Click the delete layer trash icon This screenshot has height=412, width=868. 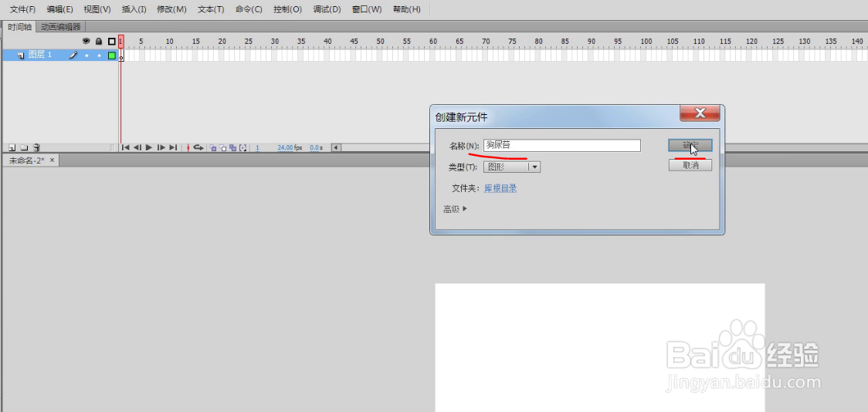pos(36,147)
